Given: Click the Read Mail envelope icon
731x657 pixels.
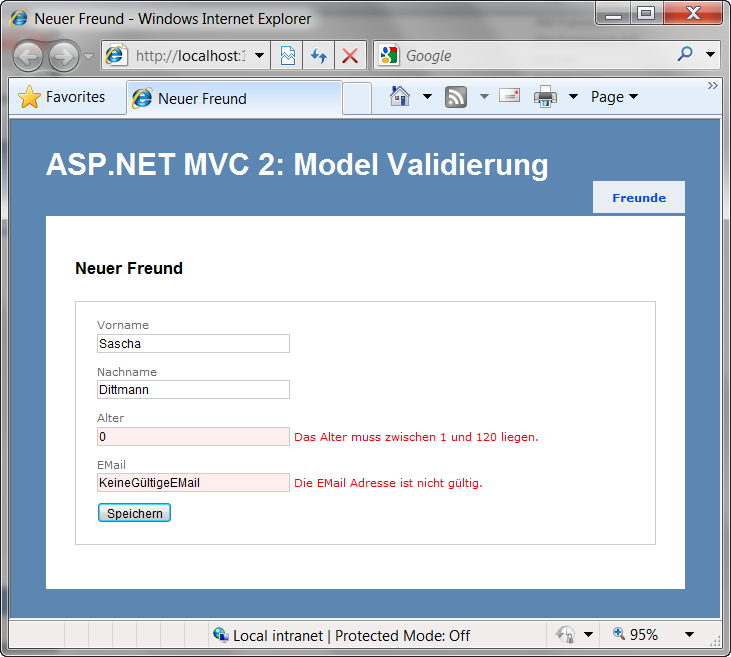Looking at the screenshot, I should point(509,96).
